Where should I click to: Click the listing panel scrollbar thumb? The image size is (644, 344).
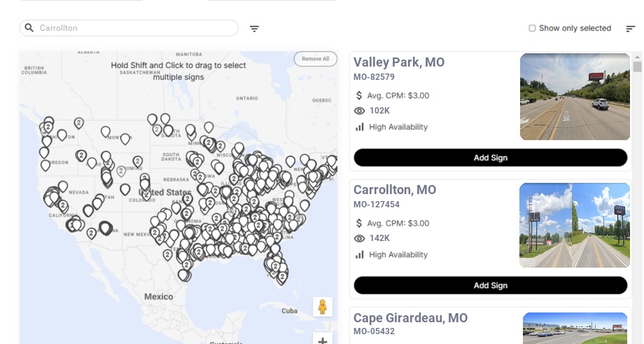[x=637, y=67]
